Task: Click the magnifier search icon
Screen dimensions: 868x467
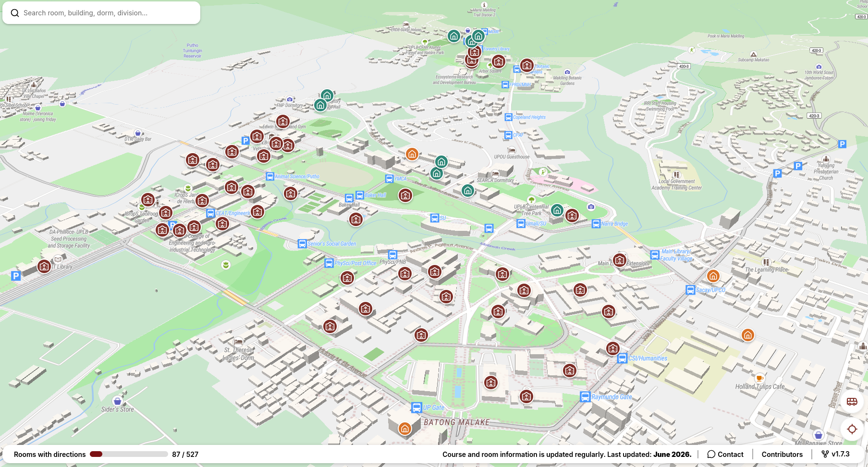Action: tap(15, 13)
